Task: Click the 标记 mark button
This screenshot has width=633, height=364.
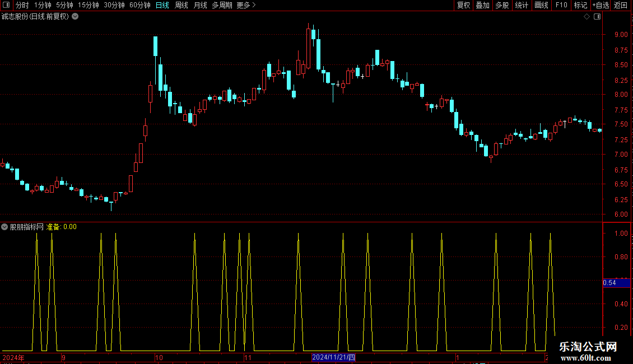Action: pos(580,5)
